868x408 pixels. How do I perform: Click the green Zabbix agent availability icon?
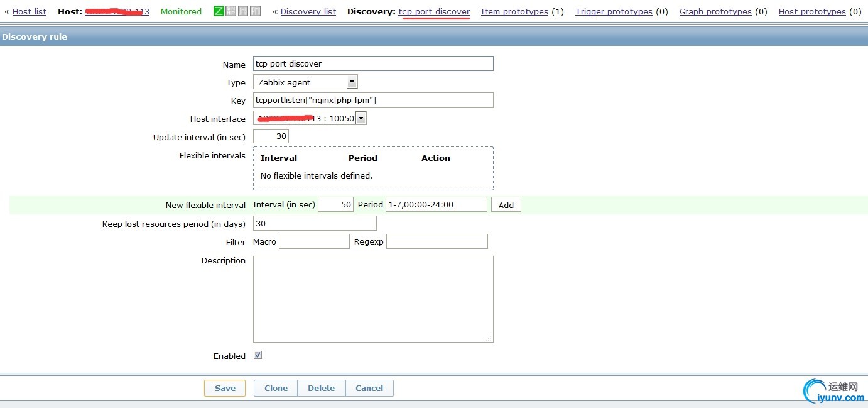pos(219,11)
